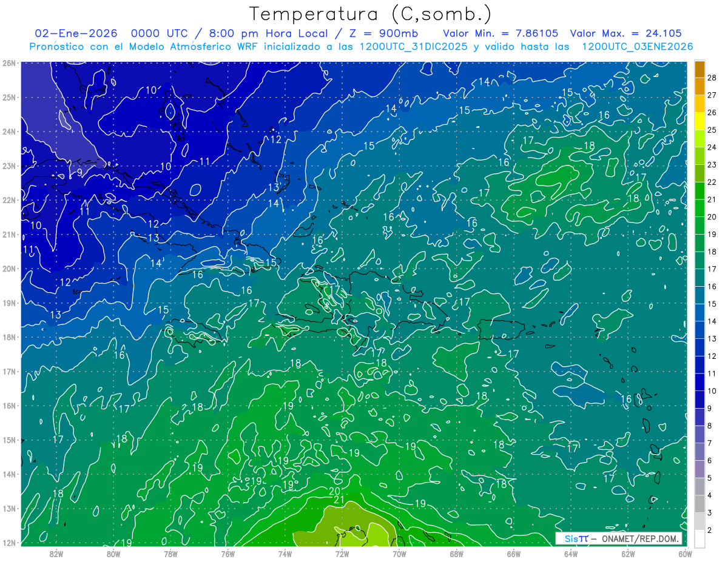Click the brown color scale segment above 28
Viewport: 728px width, 562px height.
tap(700, 69)
